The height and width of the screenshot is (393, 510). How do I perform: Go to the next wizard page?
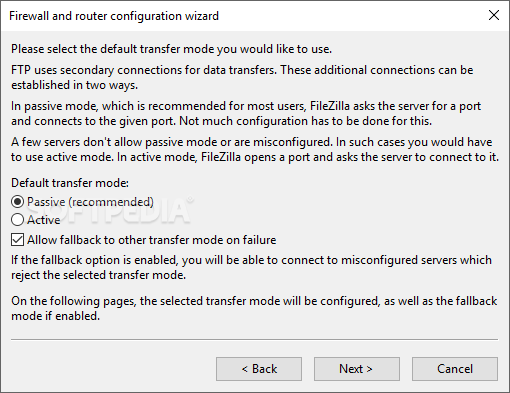pos(357,369)
